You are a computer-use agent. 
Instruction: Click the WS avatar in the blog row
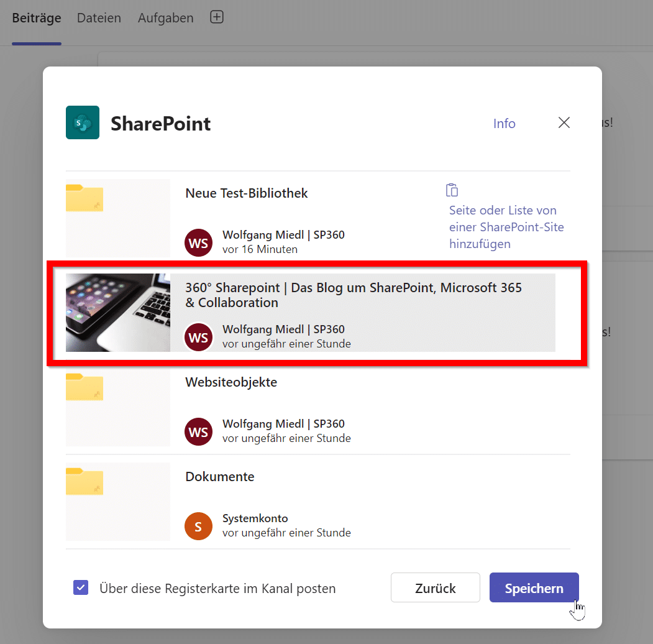(x=199, y=337)
